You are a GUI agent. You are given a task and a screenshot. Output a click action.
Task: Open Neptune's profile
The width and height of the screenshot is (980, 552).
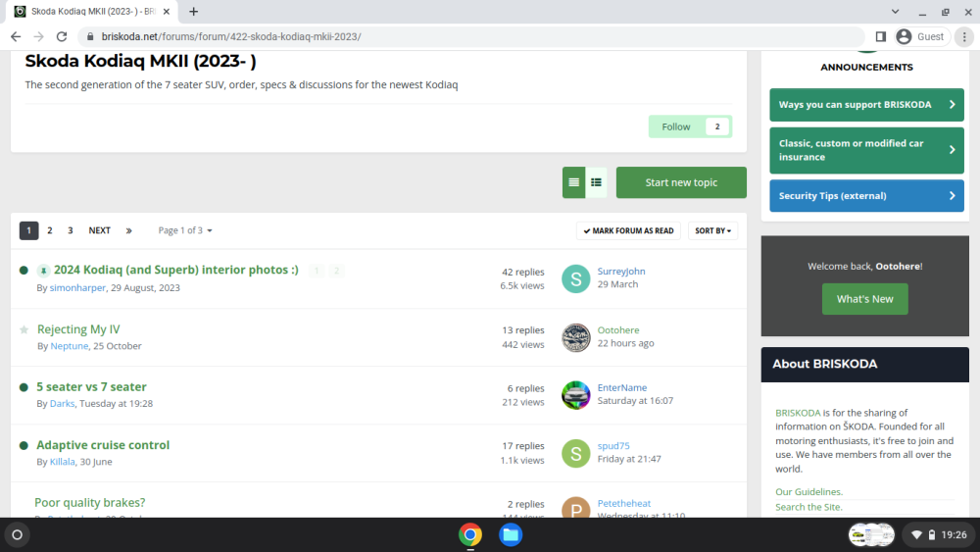pyautogui.click(x=70, y=346)
